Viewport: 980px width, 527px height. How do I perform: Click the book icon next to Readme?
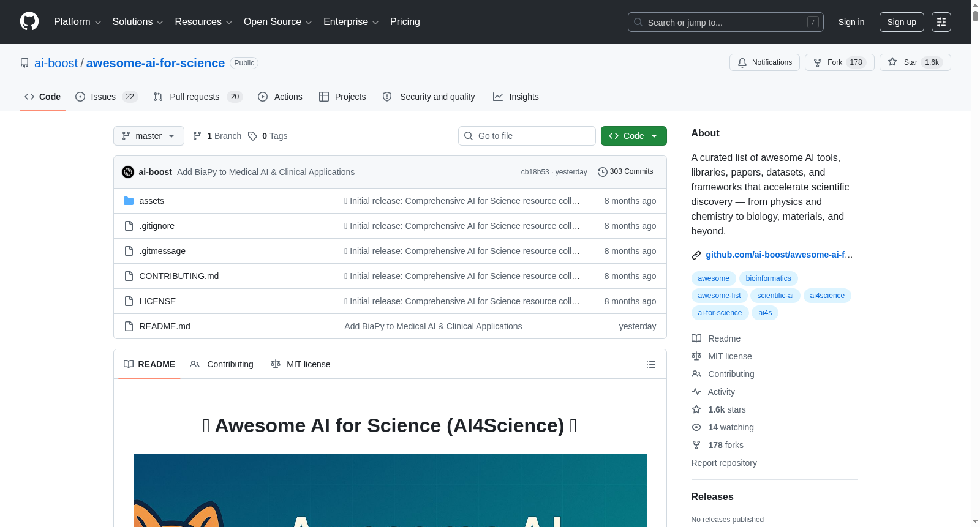(x=696, y=338)
